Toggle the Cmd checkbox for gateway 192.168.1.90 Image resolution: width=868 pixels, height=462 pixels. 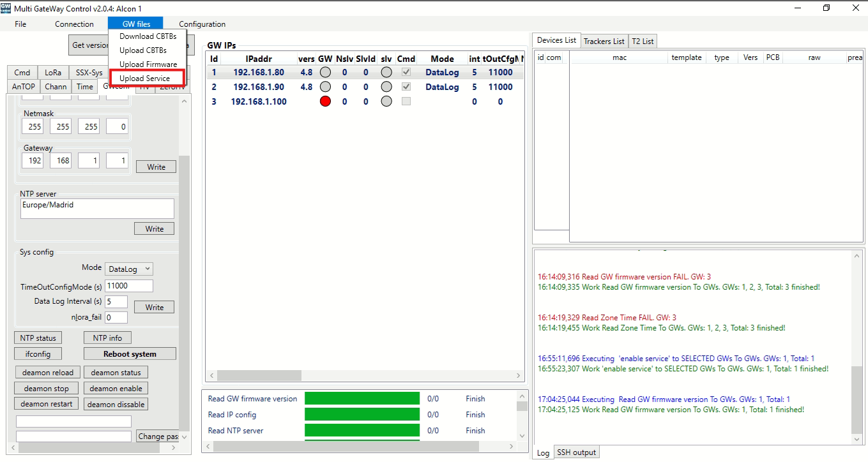406,87
